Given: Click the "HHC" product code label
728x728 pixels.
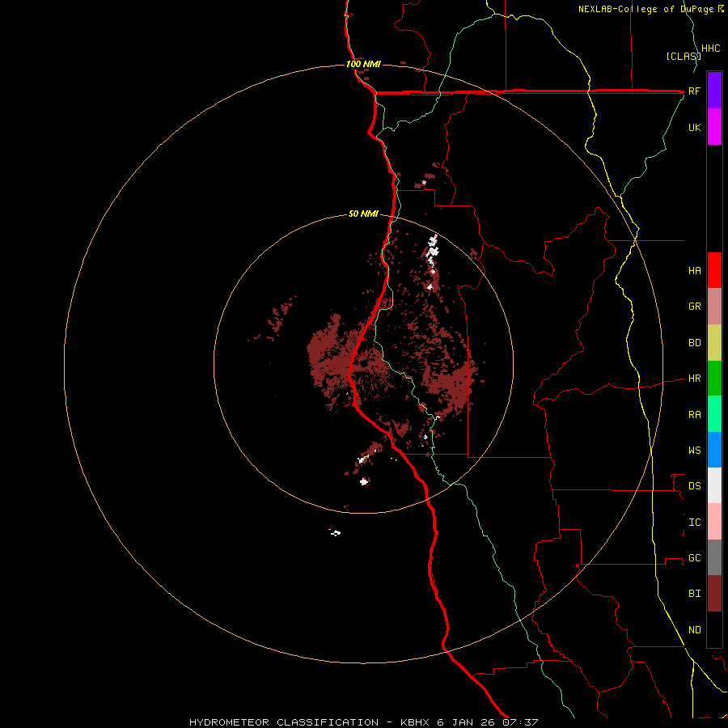Looking at the screenshot, I should 710,49.
